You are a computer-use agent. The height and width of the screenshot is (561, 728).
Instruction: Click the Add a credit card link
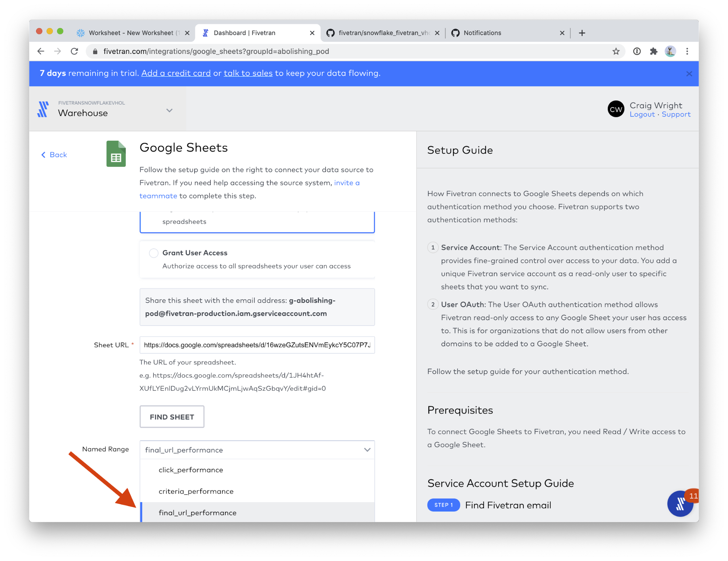176,73
